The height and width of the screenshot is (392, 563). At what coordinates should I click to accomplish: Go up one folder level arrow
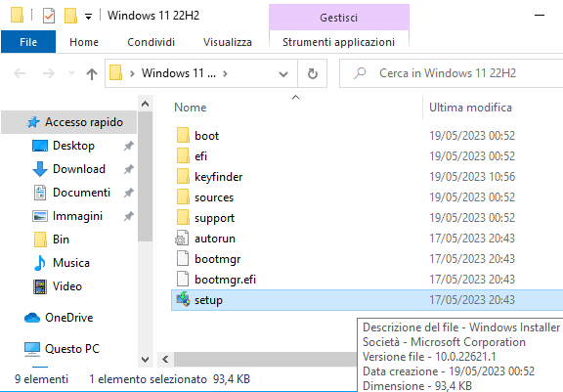coord(92,73)
